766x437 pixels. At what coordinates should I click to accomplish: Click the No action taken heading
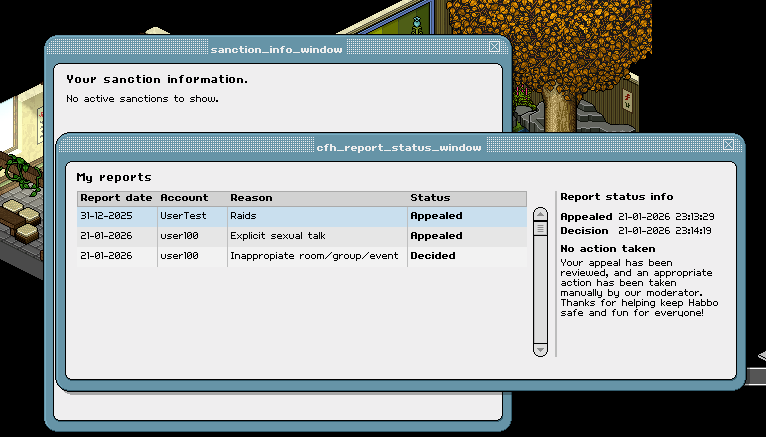point(608,248)
